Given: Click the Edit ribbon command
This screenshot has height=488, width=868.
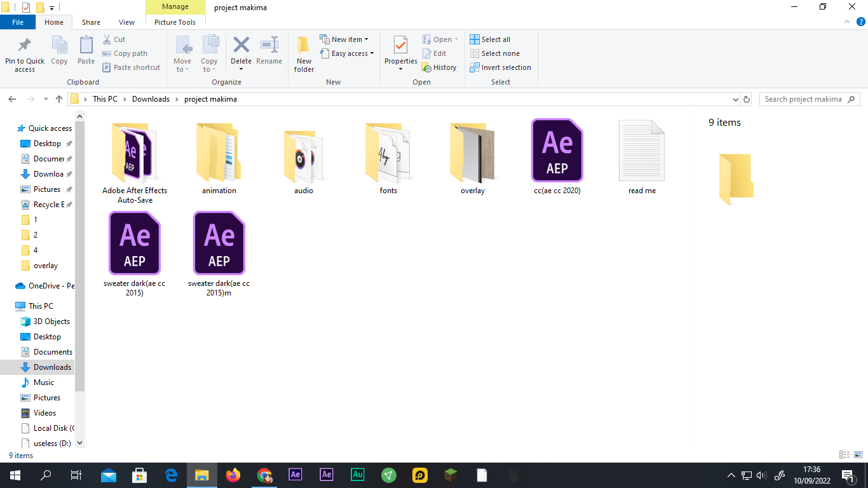Looking at the screenshot, I should pyautogui.click(x=434, y=53).
